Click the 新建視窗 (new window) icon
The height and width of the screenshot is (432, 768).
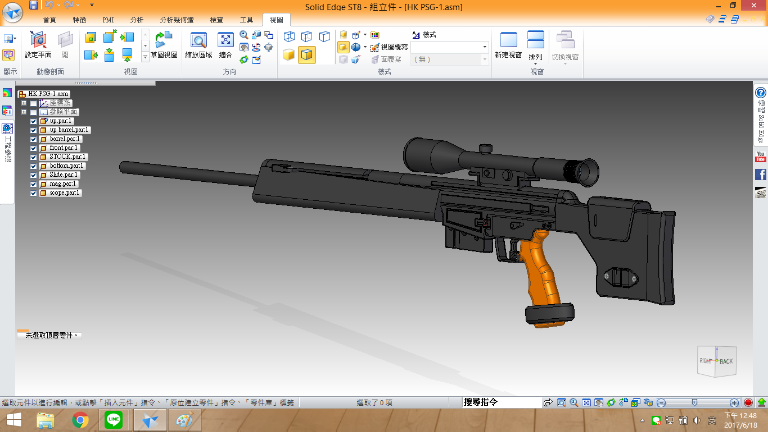pyautogui.click(x=508, y=45)
